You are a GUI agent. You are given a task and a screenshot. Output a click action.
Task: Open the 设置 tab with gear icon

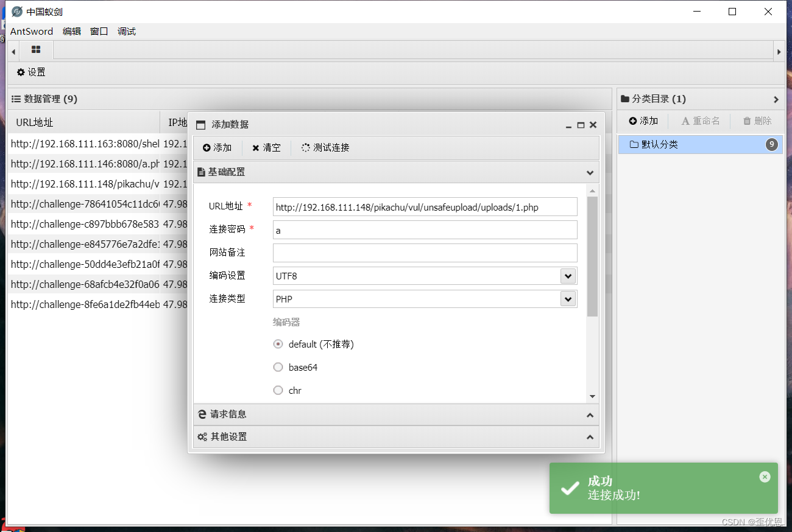[30, 72]
